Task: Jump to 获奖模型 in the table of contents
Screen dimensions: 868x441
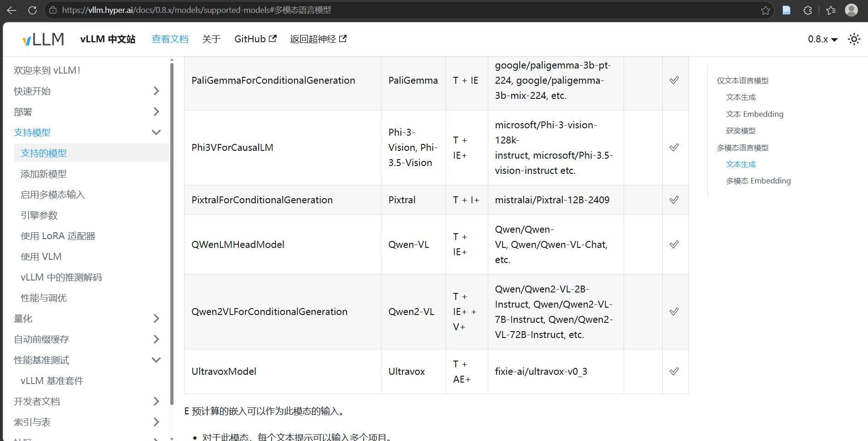Action: pos(741,131)
